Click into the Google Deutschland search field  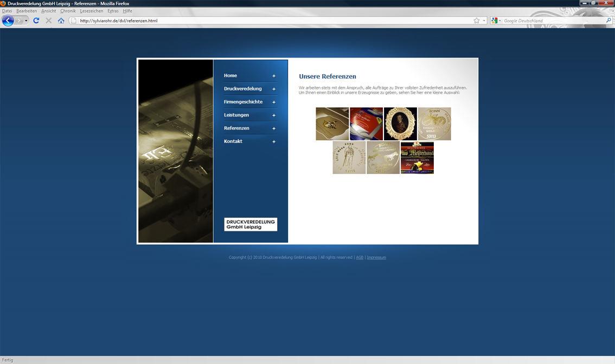(x=553, y=21)
